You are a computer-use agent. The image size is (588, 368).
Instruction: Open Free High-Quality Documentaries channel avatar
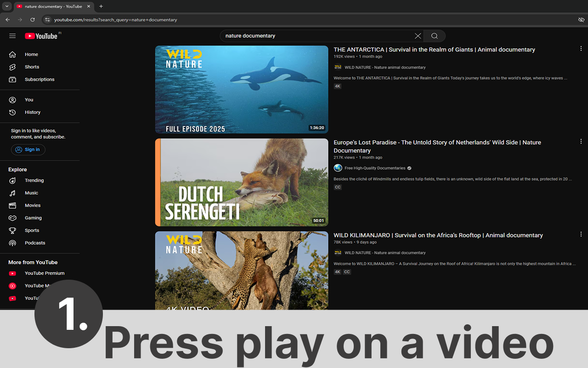pyautogui.click(x=338, y=168)
